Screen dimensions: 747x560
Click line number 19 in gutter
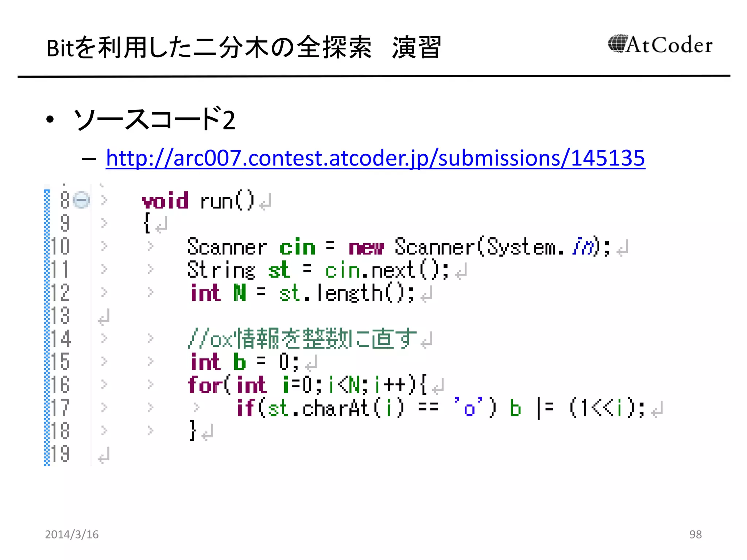60,454
